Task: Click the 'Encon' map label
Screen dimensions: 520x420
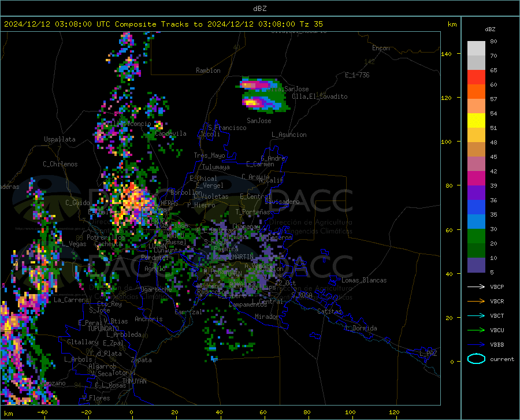Action: 381,48
